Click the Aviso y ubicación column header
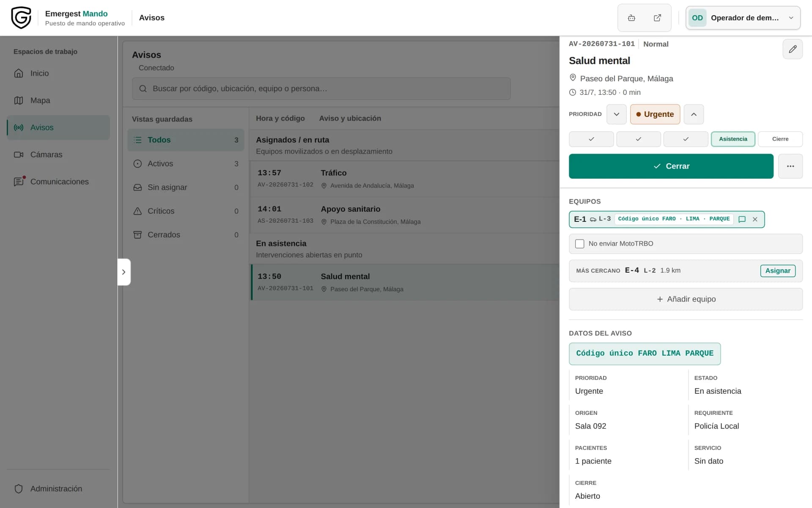 [x=350, y=119]
